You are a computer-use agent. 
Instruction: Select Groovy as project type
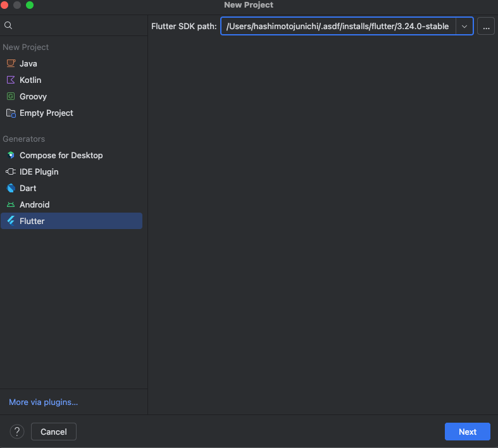pyautogui.click(x=72, y=97)
